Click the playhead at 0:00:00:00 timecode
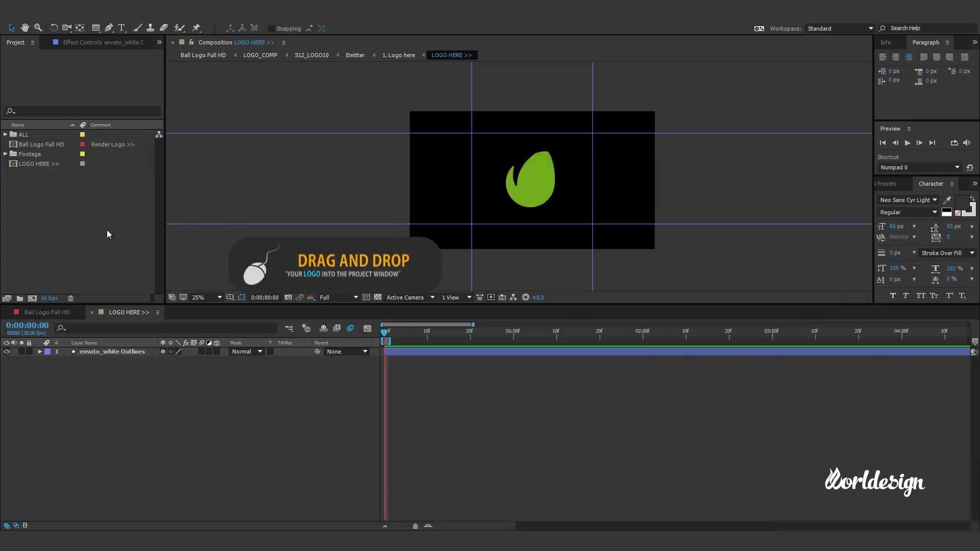The width and height of the screenshot is (980, 551). (x=384, y=330)
